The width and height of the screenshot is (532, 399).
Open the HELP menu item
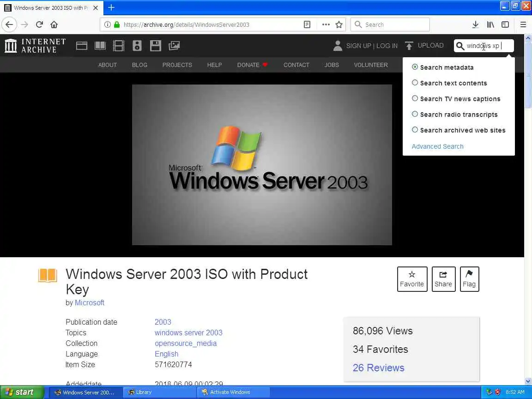[214, 65]
